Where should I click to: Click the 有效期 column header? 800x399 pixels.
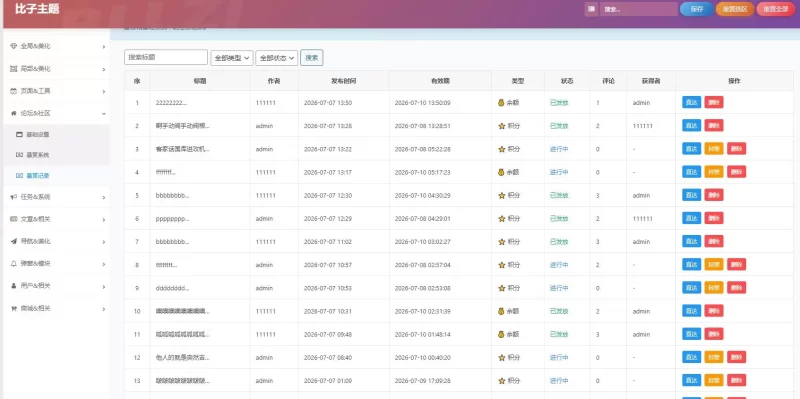pyautogui.click(x=440, y=81)
